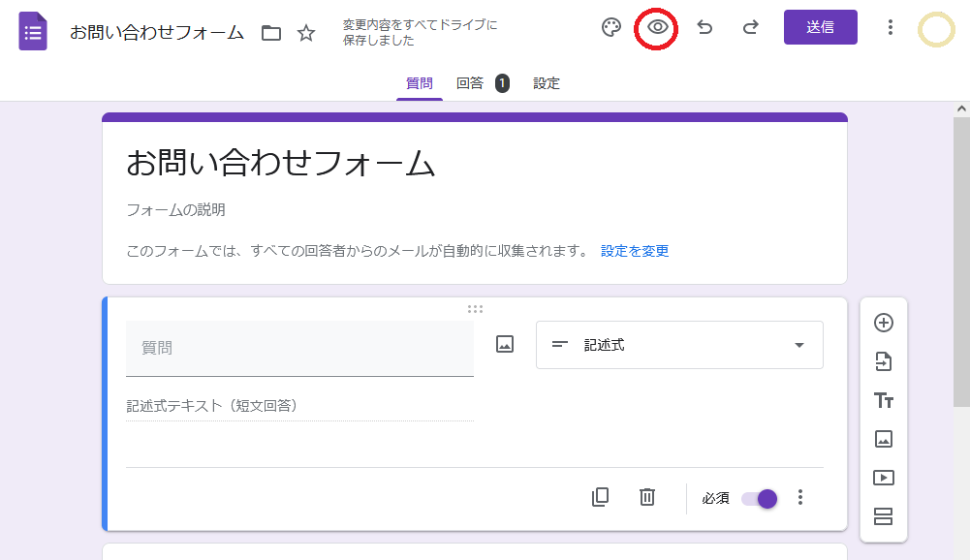Click the 変更内容をすべてドライブに保存しました status

(420, 32)
